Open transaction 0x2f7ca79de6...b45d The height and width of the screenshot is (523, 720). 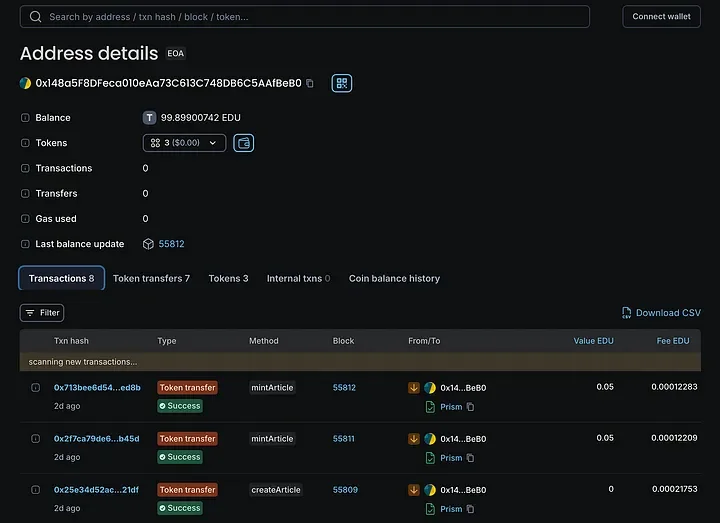(x=96, y=439)
